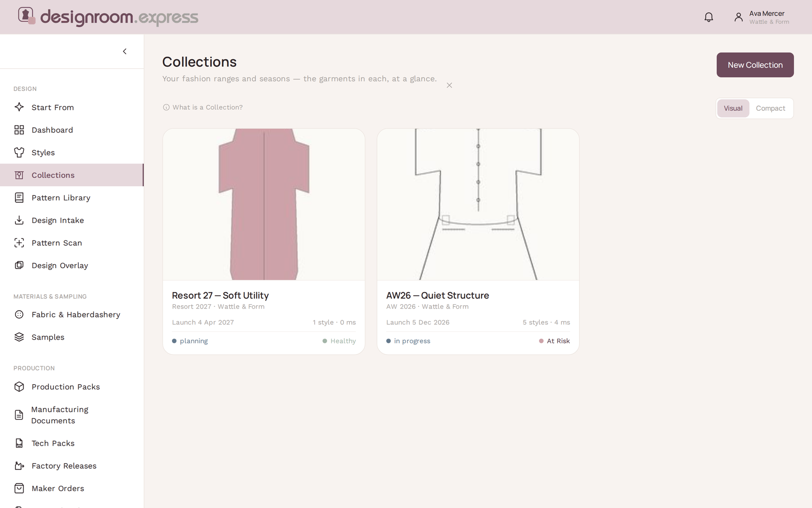Click the designroom.express logo icon
This screenshot has height=508, width=812.
(x=27, y=15)
